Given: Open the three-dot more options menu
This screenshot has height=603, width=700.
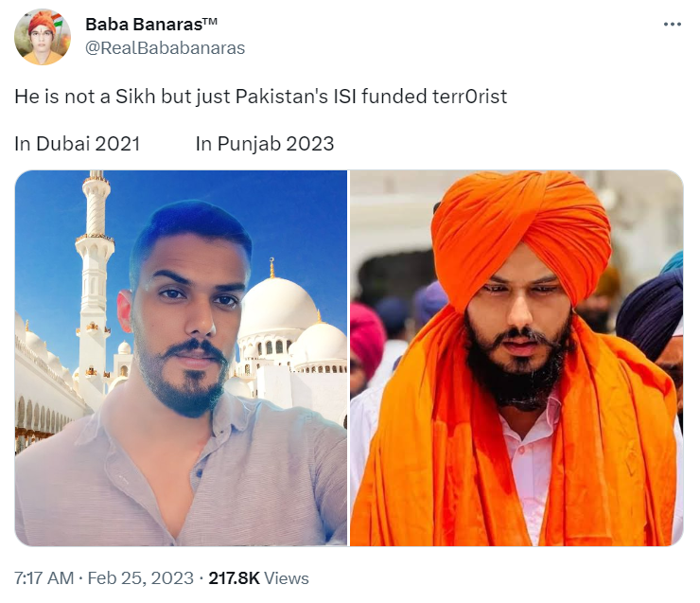Looking at the screenshot, I should pyautogui.click(x=673, y=24).
